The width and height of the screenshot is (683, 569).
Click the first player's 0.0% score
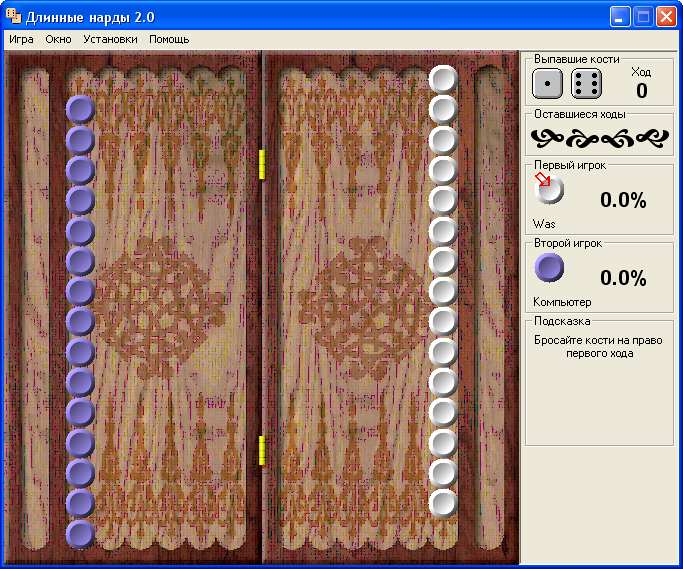pos(623,200)
